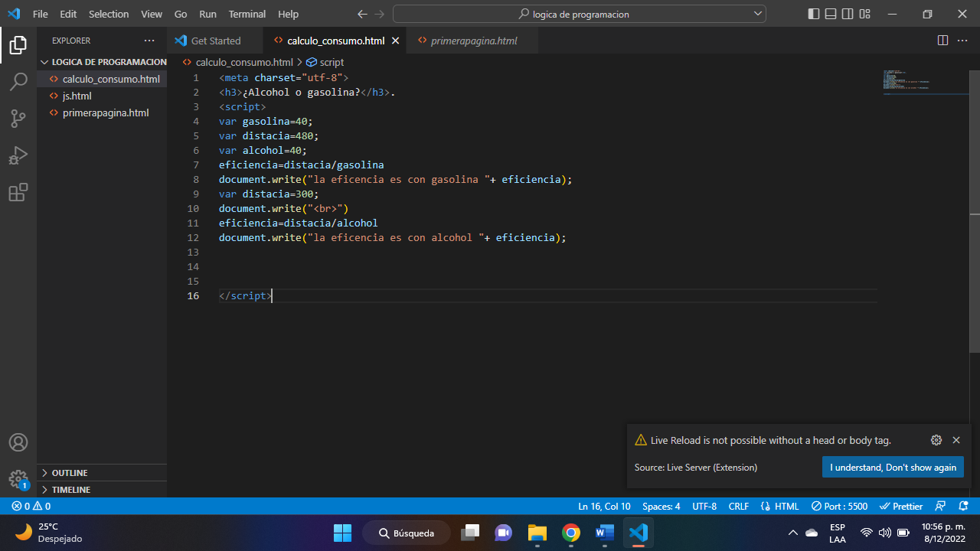This screenshot has width=980, height=551.
Task: Open Microsoft Word from the taskbar
Action: pyautogui.click(x=604, y=533)
